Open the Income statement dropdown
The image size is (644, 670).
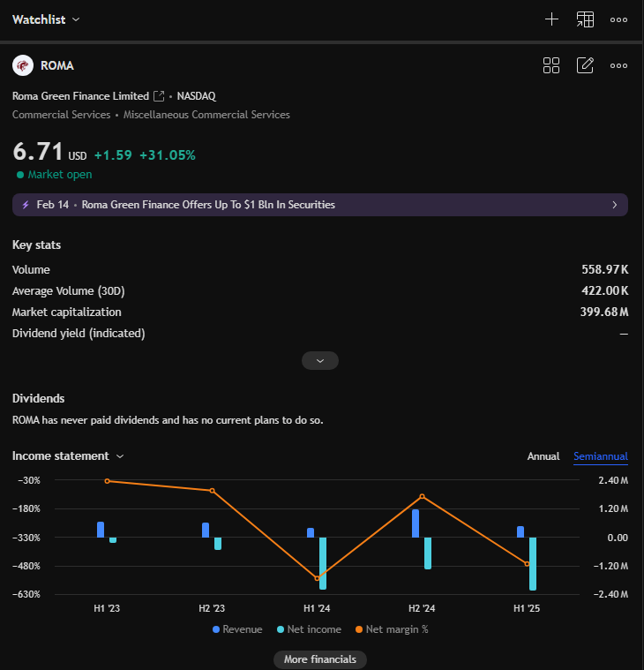pyautogui.click(x=67, y=455)
